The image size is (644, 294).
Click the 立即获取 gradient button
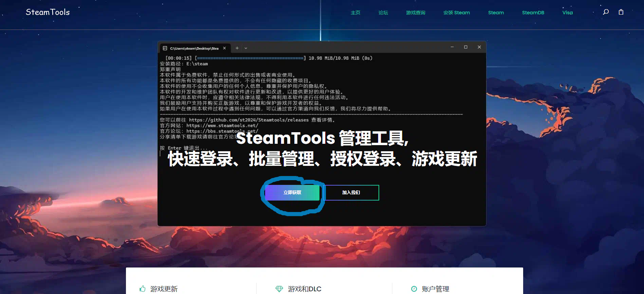coord(292,192)
